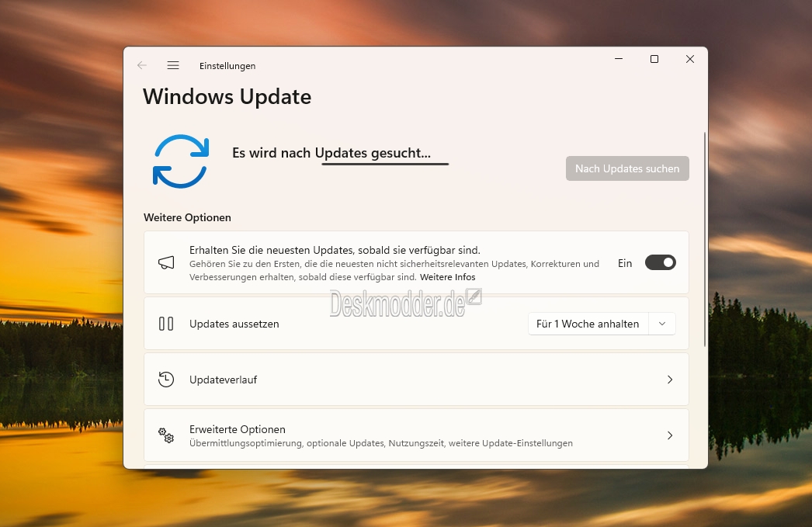Click the megaphone icon for newest updates

click(166, 262)
